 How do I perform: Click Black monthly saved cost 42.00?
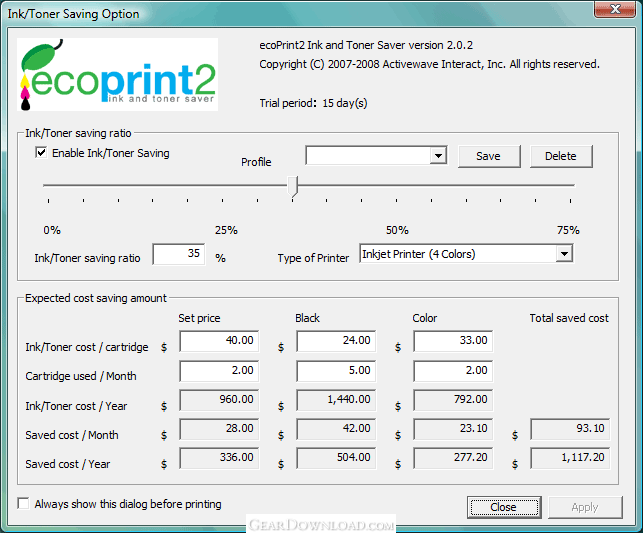click(x=336, y=429)
